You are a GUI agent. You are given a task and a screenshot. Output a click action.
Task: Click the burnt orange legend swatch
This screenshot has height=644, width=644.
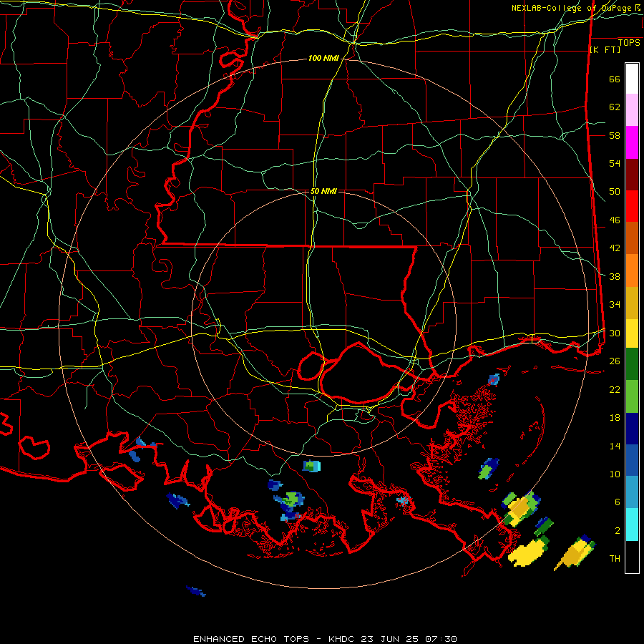coord(632,238)
